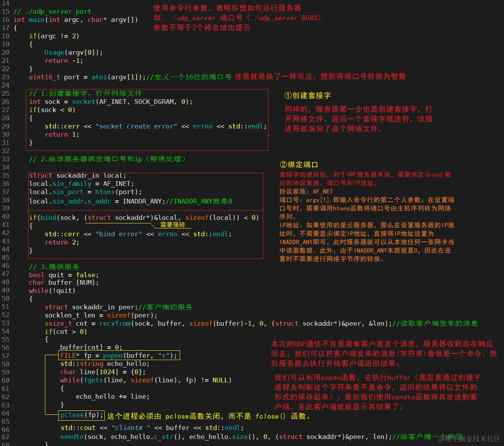Click line number 53 in gutter
This screenshot has height=446, width=504.
pyautogui.click(x=5, y=323)
